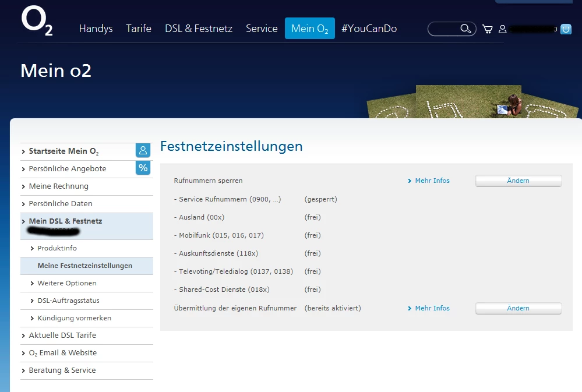Click the Ausland (00x) row text
Screen dimensions: 582x392
point(199,217)
